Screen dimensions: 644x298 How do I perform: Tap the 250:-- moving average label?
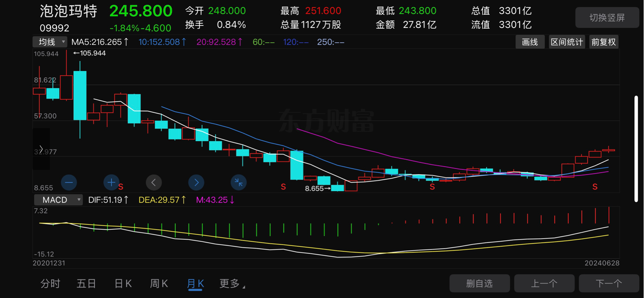[331, 42]
